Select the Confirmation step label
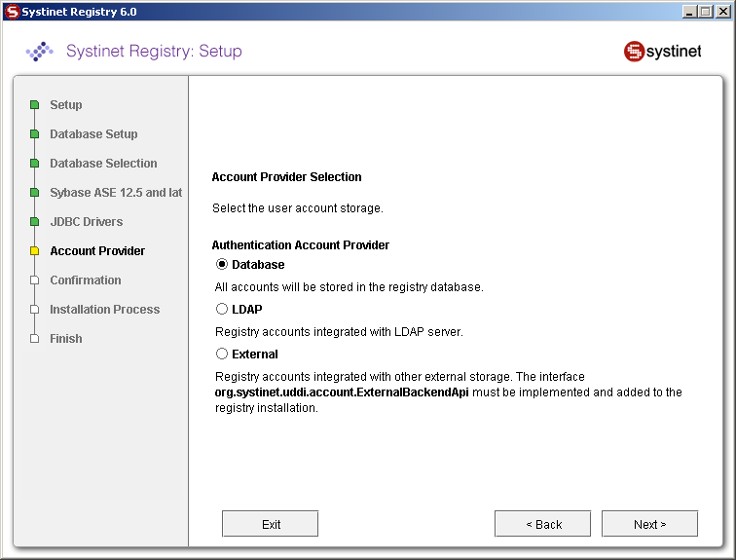The height and width of the screenshot is (560, 736). coord(86,280)
